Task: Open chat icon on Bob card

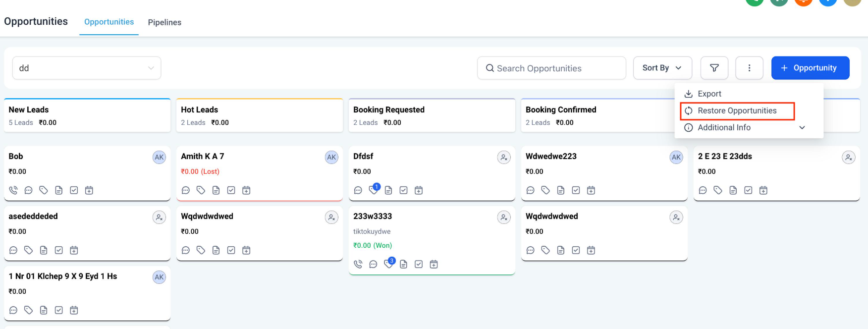Action: click(29, 190)
